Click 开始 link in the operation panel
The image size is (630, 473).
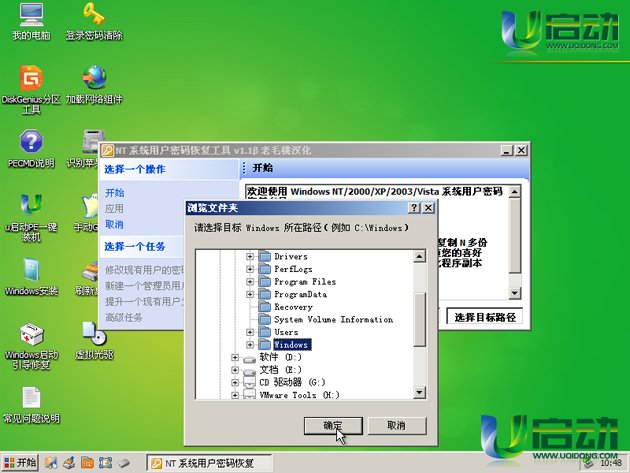coord(115,192)
